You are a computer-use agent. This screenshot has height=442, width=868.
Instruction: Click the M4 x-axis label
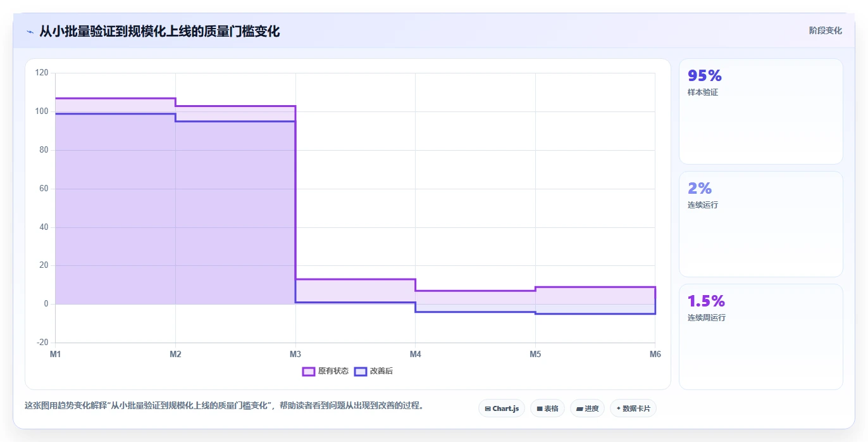click(415, 354)
